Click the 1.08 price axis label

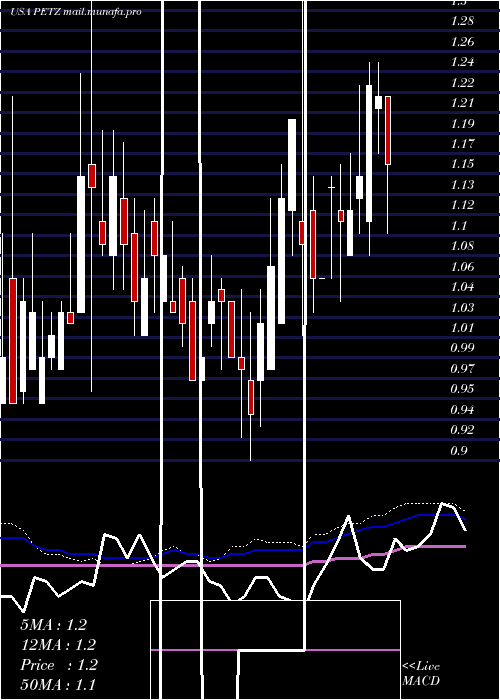(x=462, y=246)
